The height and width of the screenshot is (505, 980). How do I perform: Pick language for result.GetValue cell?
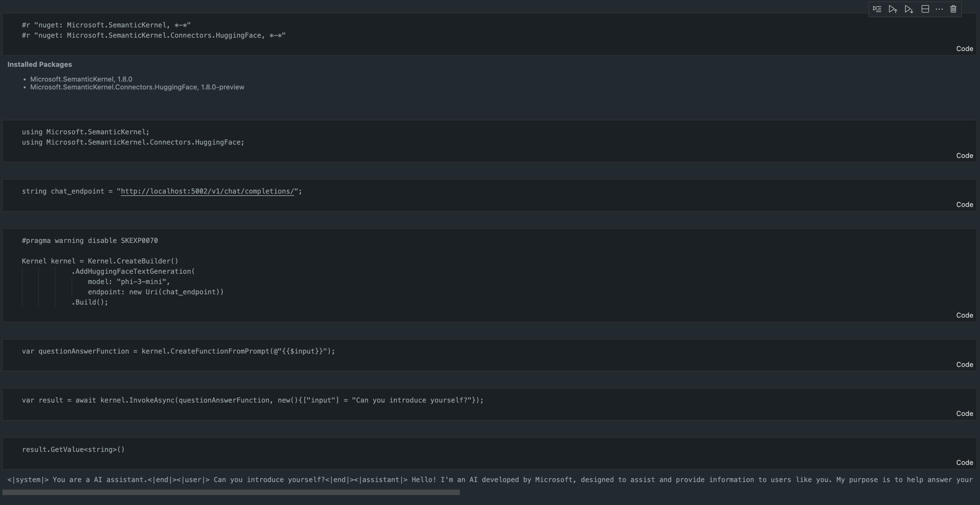(964, 463)
